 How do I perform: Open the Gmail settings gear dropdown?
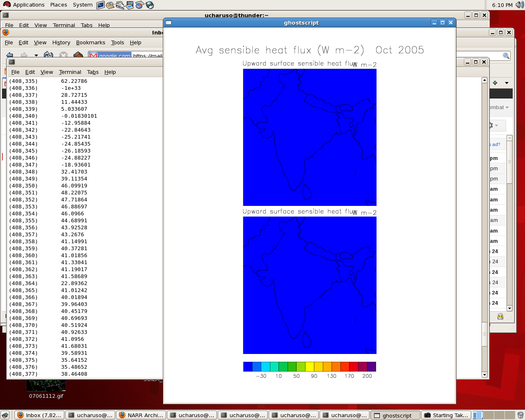point(493,126)
